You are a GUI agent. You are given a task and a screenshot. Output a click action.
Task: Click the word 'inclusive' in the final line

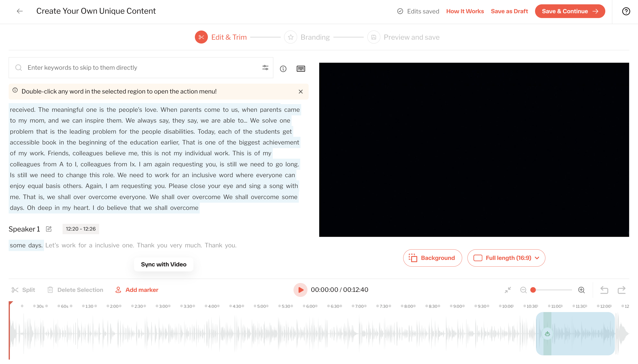pyautogui.click(x=107, y=245)
